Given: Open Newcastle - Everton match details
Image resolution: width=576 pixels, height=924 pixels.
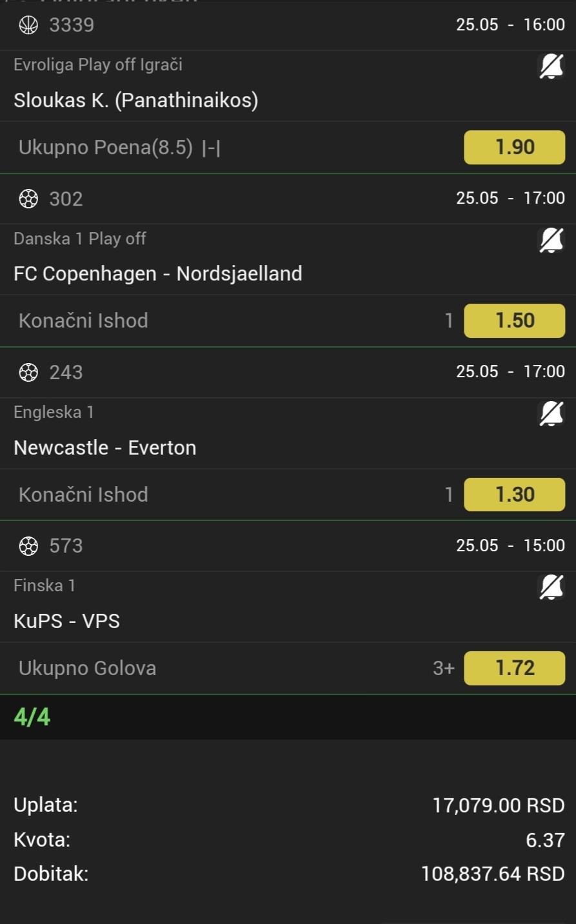Looking at the screenshot, I should tap(105, 447).
